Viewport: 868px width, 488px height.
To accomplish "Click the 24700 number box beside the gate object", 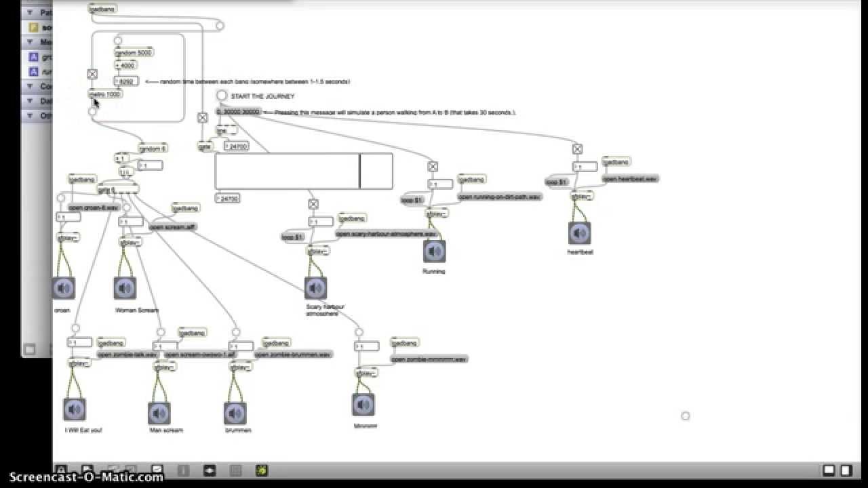I will click(236, 146).
